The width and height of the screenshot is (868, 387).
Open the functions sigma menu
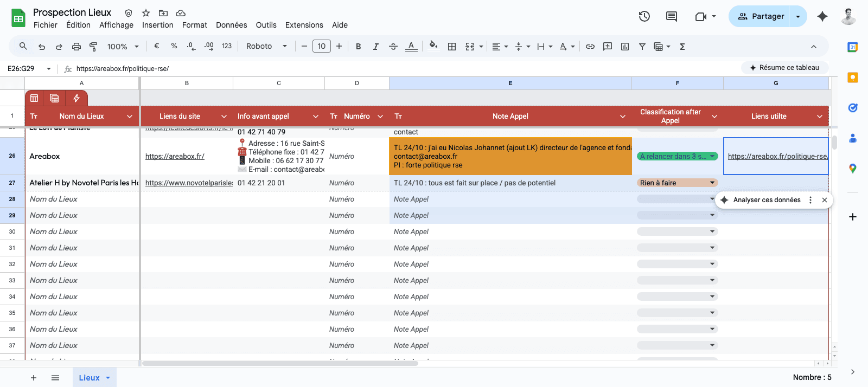pos(682,47)
